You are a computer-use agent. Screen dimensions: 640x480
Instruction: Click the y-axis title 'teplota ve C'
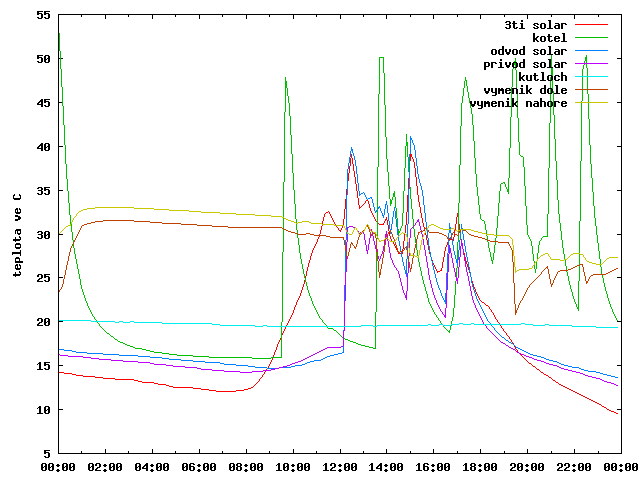click(17, 235)
